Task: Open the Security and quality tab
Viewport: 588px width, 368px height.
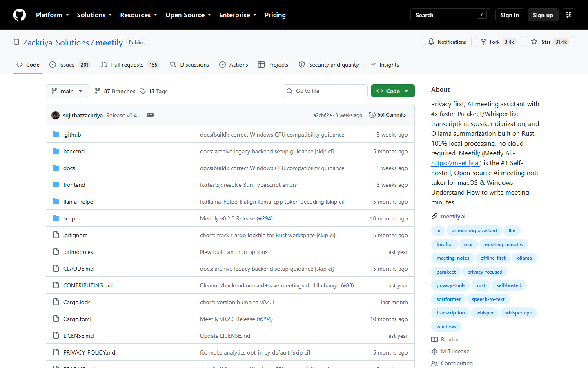Action: pos(329,65)
